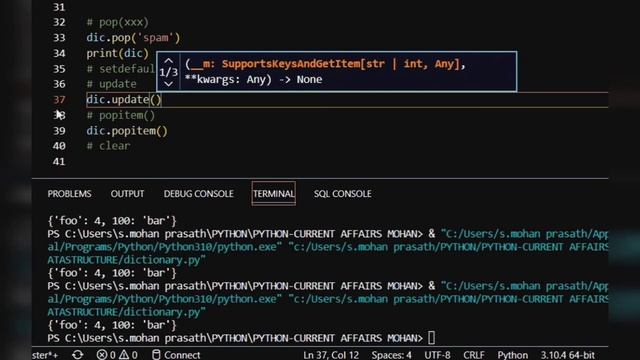
Task: Click the Connect database status item
Action: tap(176, 355)
